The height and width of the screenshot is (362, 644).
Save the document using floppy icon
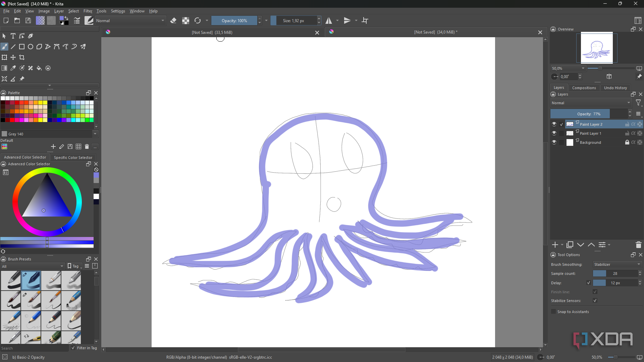tap(28, 21)
